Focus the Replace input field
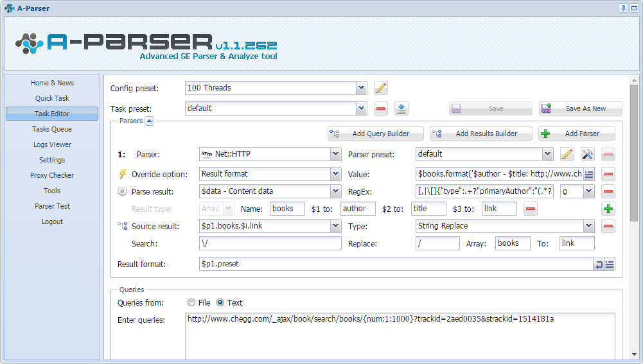 pyautogui.click(x=437, y=243)
